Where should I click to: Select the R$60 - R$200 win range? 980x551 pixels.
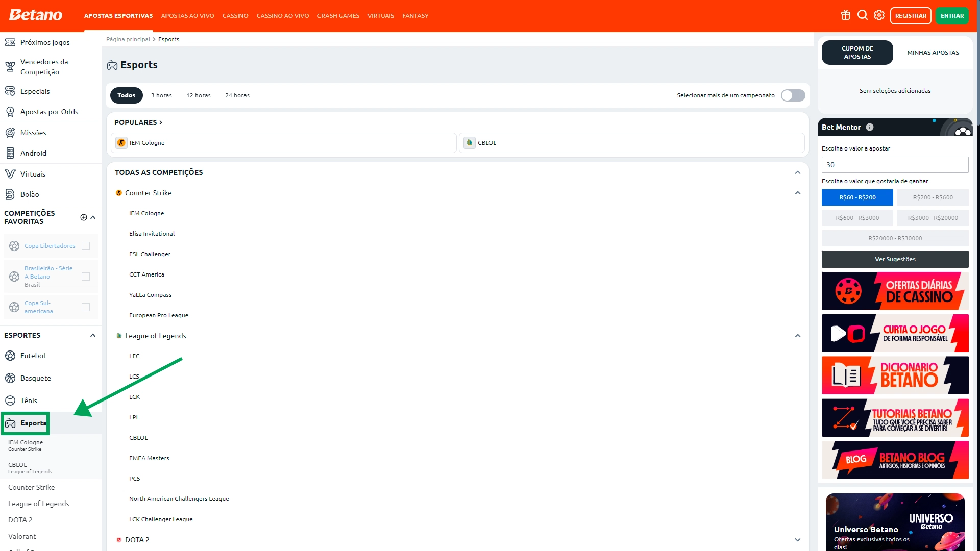[857, 197]
